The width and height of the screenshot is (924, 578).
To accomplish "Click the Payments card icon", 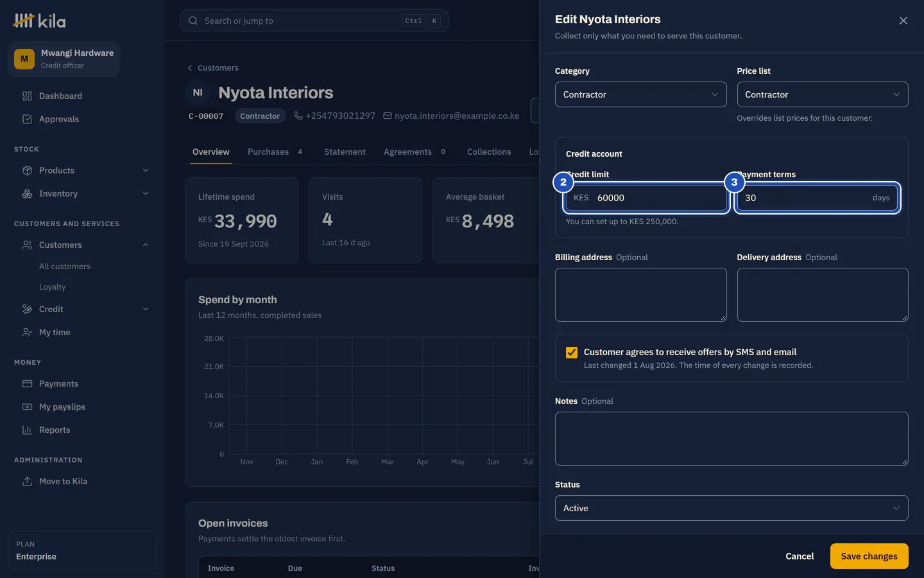I will pyautogui.click(x=27, y=383).
